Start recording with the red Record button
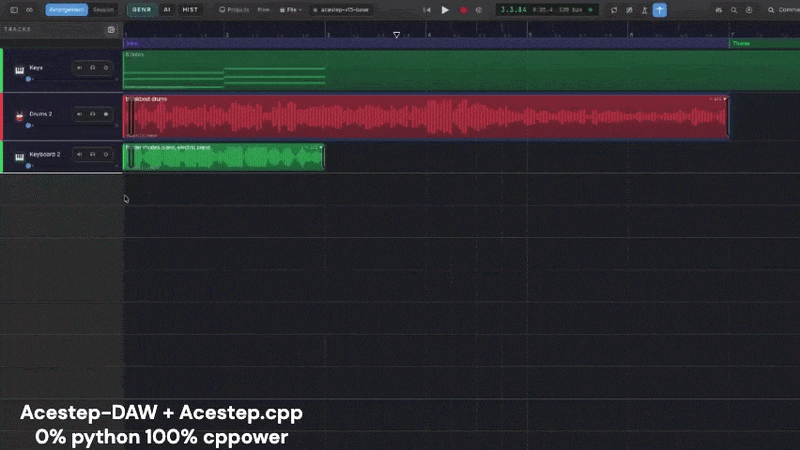This screenshot has width=800, height=450. pyautogui.click(x=463, y=10)
